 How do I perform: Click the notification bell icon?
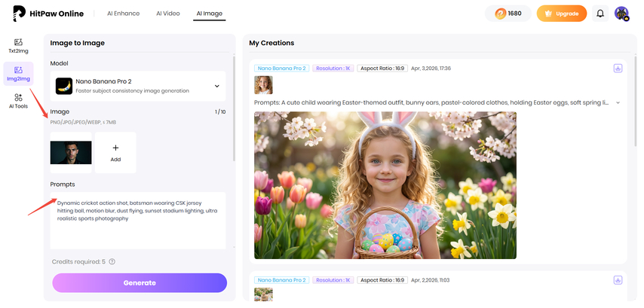tap(600, 14)
